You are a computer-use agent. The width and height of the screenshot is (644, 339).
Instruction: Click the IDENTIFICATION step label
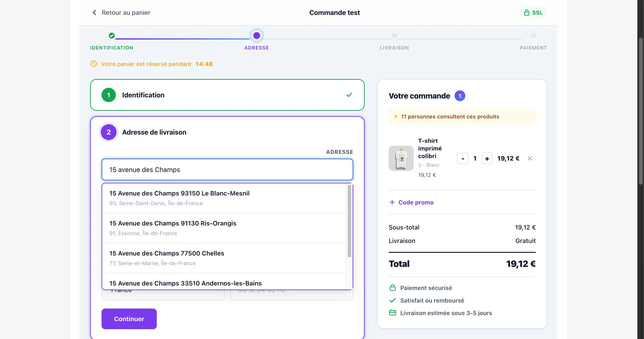[111, 48]
